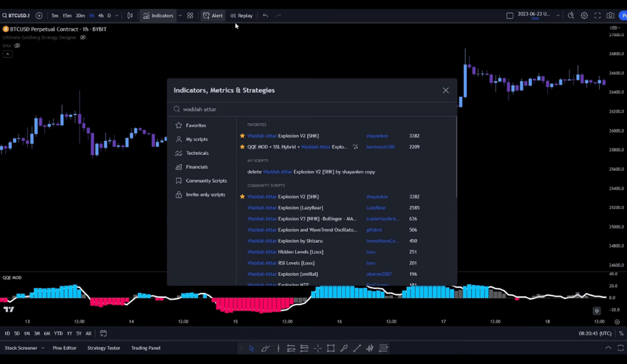Image resolution: width=627 pixels, height=364 pixels.
Task: Focus the 'waddah attar' search field
Action: (312, 109)
